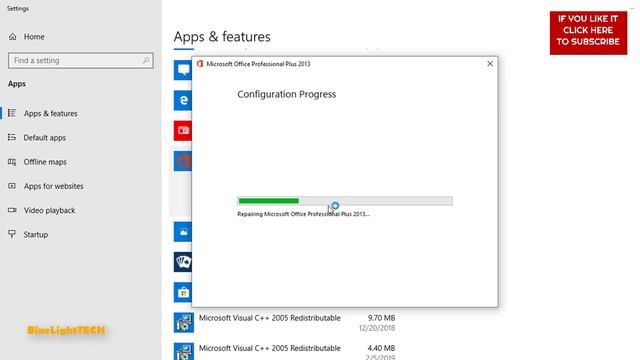Select the 9.70 MB Visual C++ 2005 entry
The width and height of the screenshot is (640, 360).
point(284,322)
